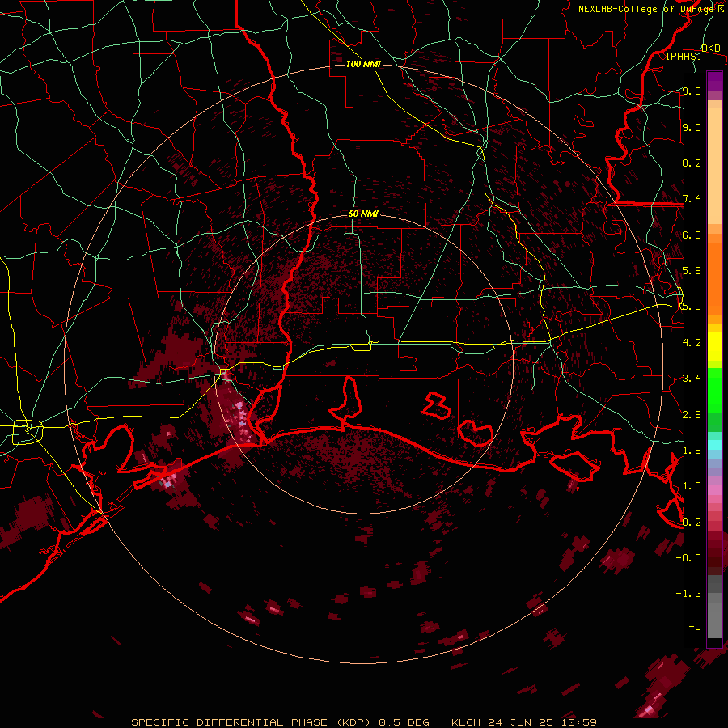Click the 6.6 scale value
The height and width of the screenshot is (728, 728).
[692, 235]
